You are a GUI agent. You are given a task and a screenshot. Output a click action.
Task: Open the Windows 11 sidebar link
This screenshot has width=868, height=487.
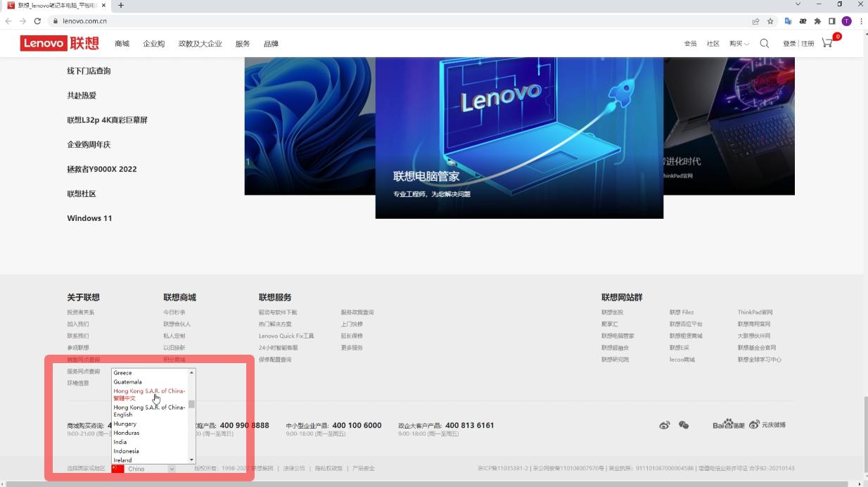click(89, 218)
